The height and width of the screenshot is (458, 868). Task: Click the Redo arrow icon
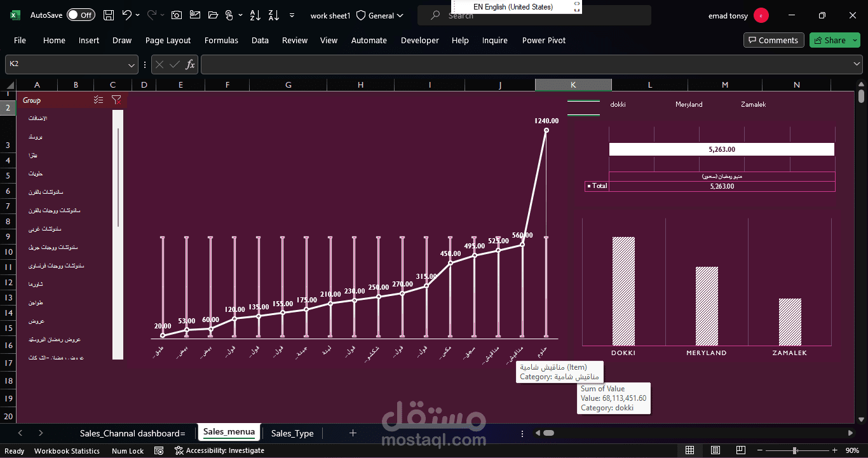click(151, 15)
